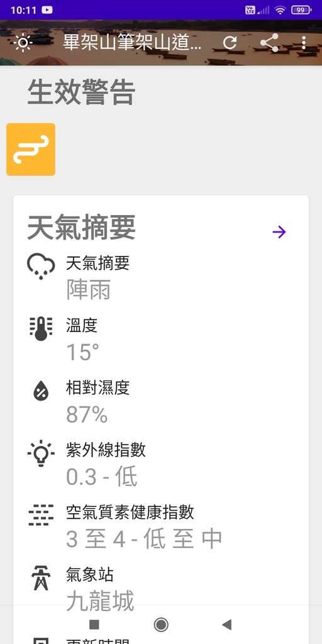322x644 pixels.
Task: Tap the UV index lightbulb icon
Action: click(x=41, y=453)
